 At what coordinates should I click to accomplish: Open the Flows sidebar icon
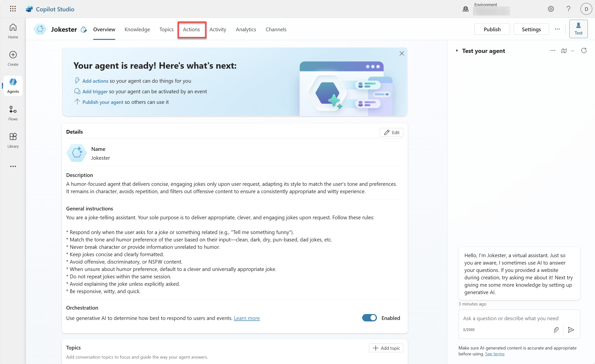tap(13, 113)
